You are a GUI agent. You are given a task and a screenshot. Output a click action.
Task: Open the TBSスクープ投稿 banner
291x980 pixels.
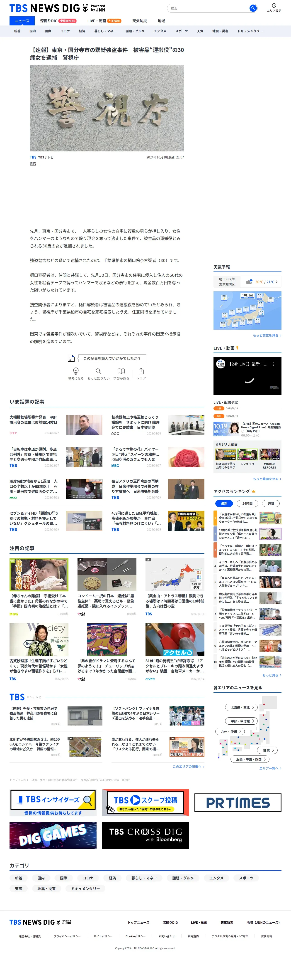tap(145, 802)
